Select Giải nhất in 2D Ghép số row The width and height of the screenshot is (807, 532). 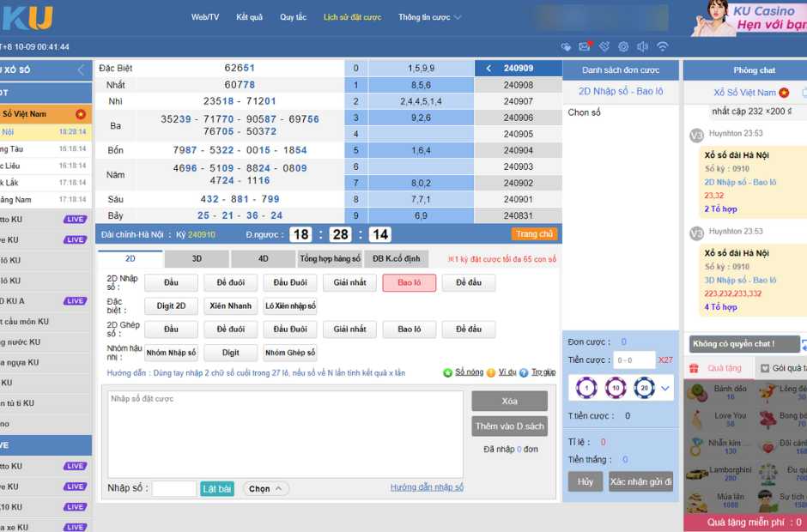click(x=349, y=329)
